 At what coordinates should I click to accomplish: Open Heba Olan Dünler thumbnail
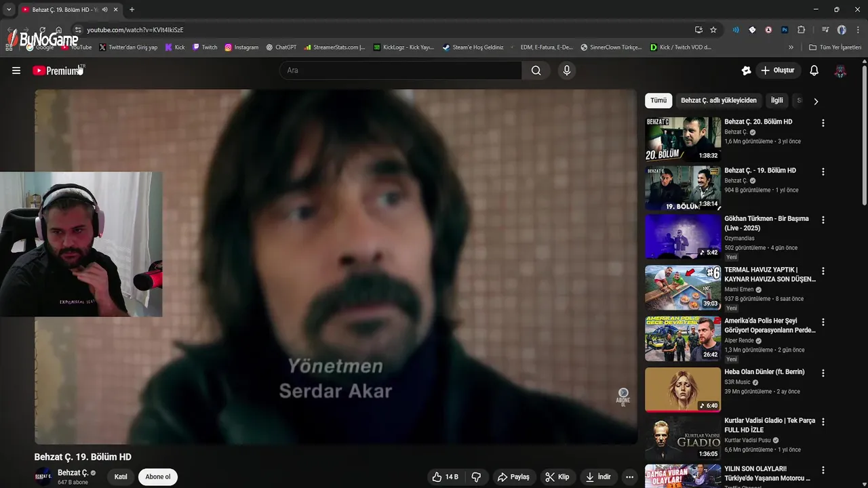click(x=683, y=390)
